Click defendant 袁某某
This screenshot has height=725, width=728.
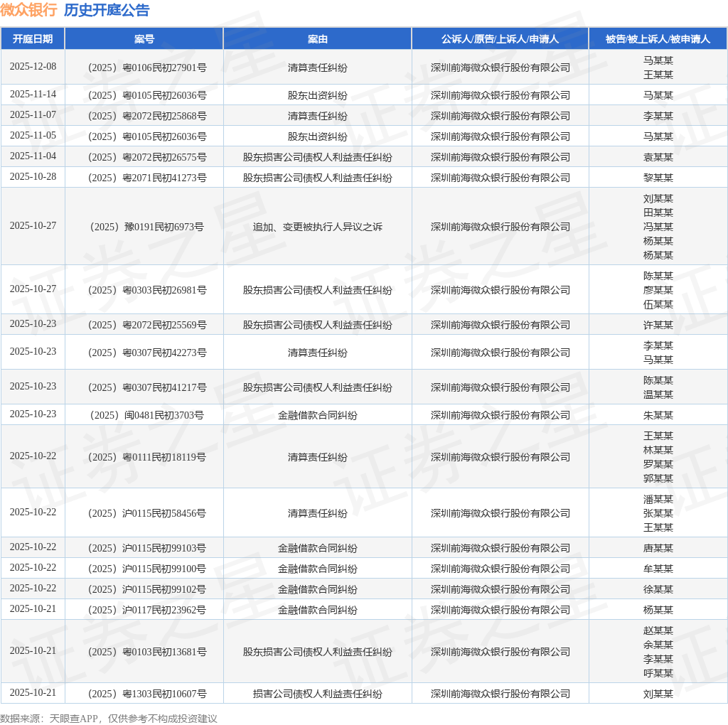click(x=658, y=157)
